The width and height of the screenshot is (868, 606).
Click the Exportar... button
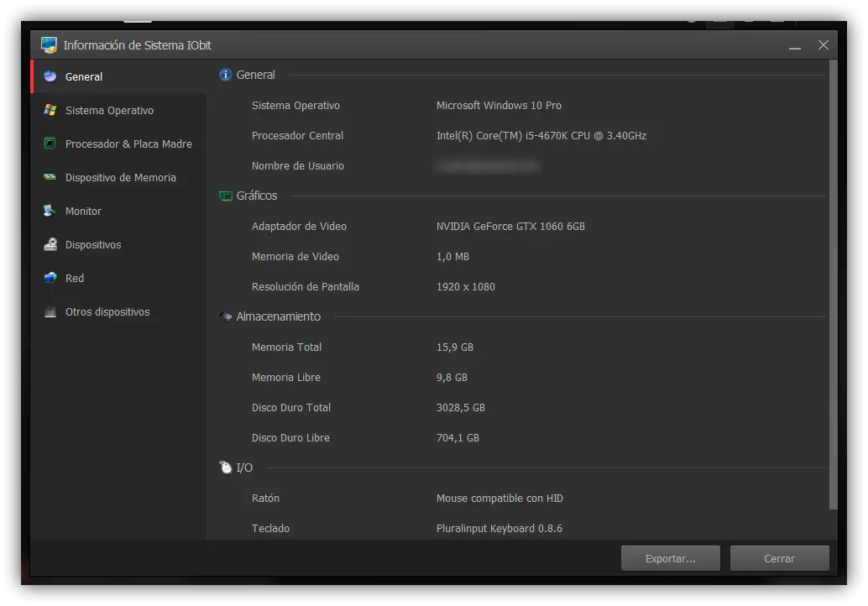pyautogui.click(x=671, y=558)
